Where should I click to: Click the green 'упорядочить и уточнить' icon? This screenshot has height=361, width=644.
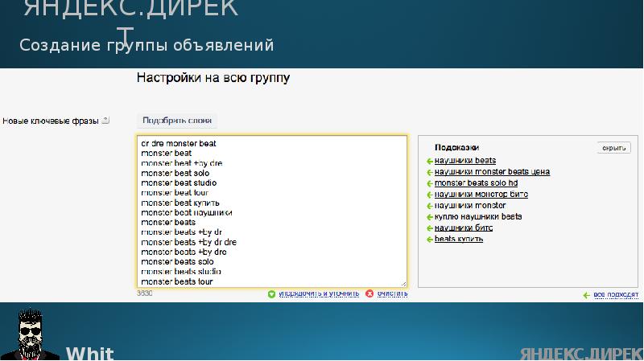[x=271, y=294]
